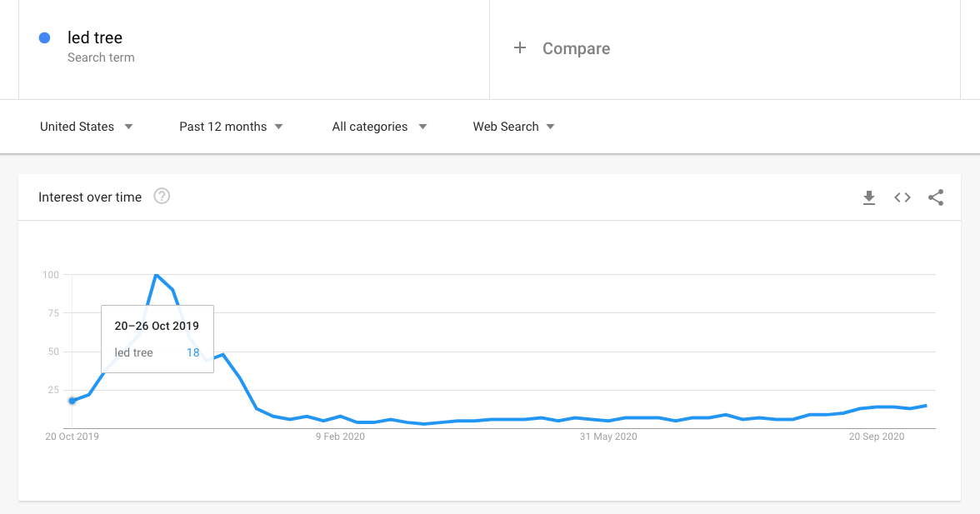Add a Compare search term

[576, 48]
